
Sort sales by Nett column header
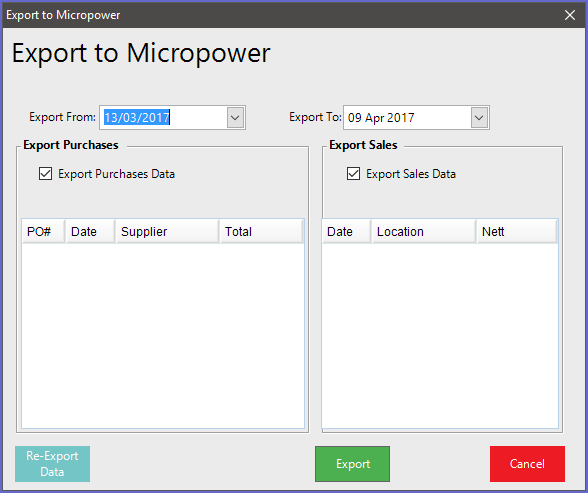tap(516, 232)
